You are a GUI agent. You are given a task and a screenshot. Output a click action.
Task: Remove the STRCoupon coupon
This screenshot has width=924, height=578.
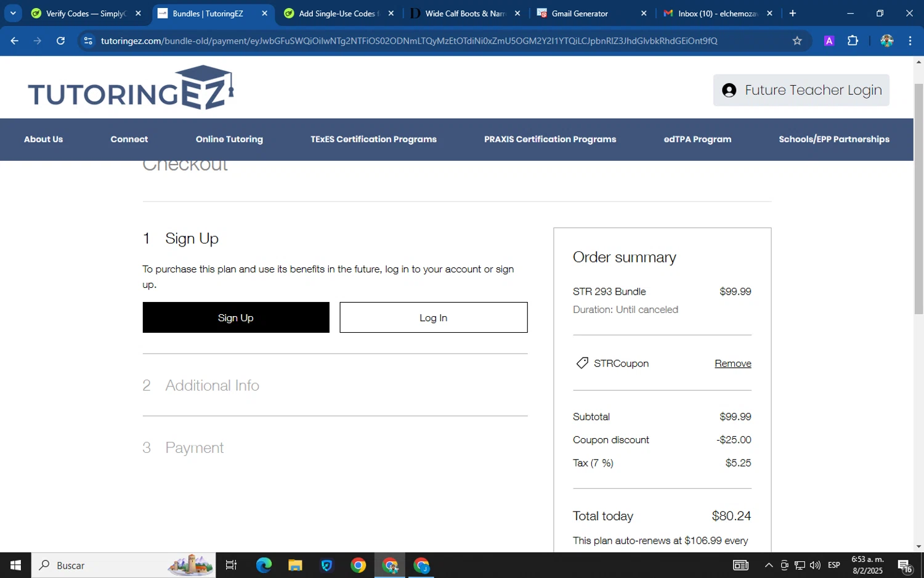pos(732,364)
